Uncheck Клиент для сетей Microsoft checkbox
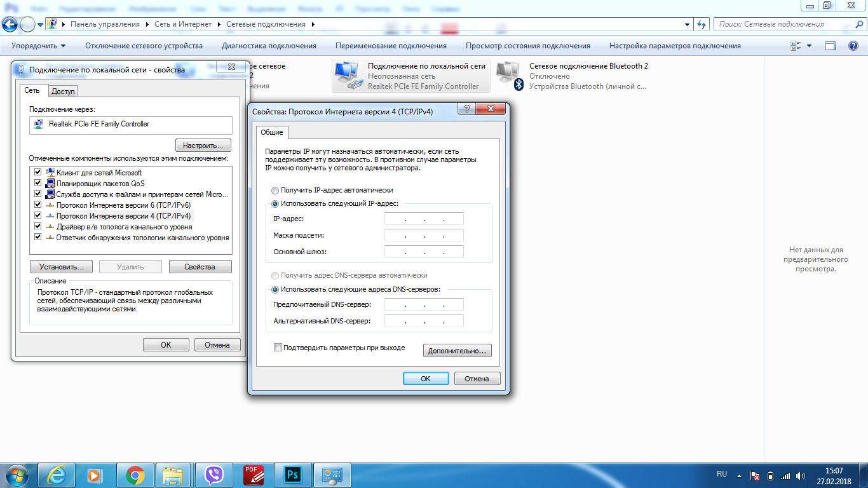Viewport: 868px width, 488px height. 38,172
